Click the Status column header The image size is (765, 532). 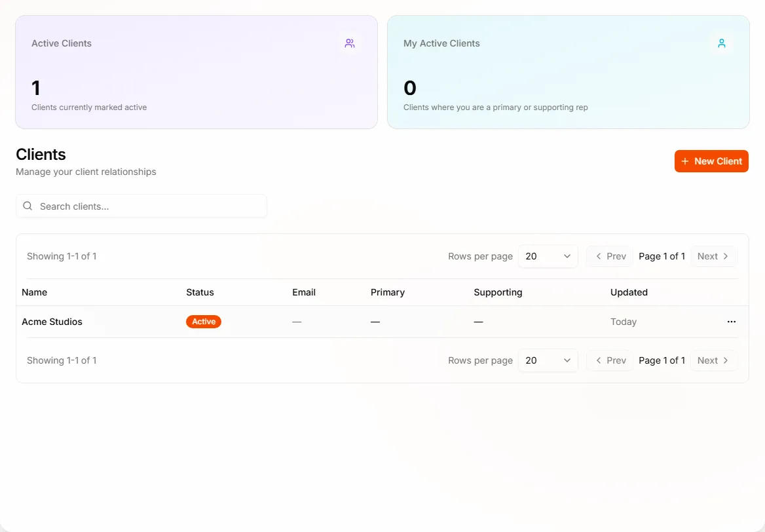(200, 292)
